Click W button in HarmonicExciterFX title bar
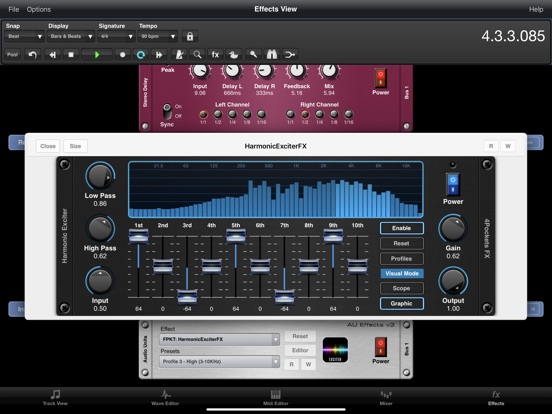Image resolution: width=552 pixels, height=414 pixels. [508, 146]
